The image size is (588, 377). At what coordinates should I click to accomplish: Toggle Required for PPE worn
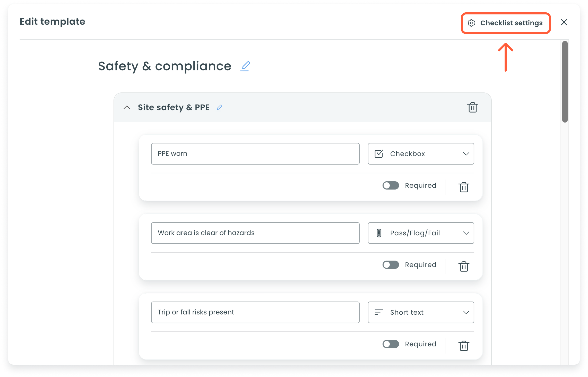coord(391,185)
